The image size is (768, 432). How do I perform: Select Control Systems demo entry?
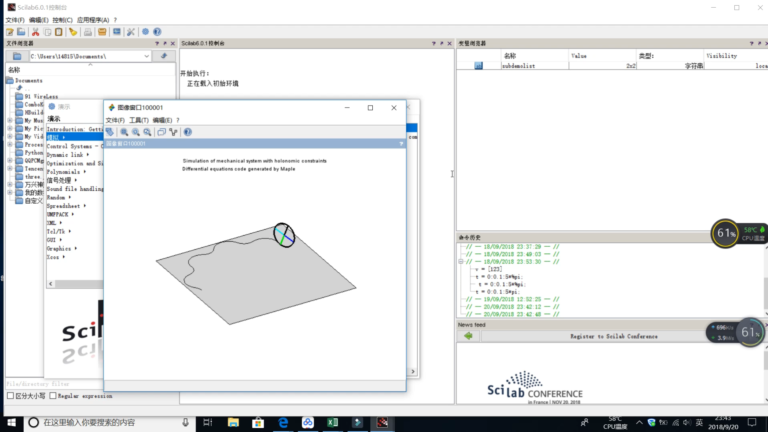pyautogui.click(x=74, y=146)
